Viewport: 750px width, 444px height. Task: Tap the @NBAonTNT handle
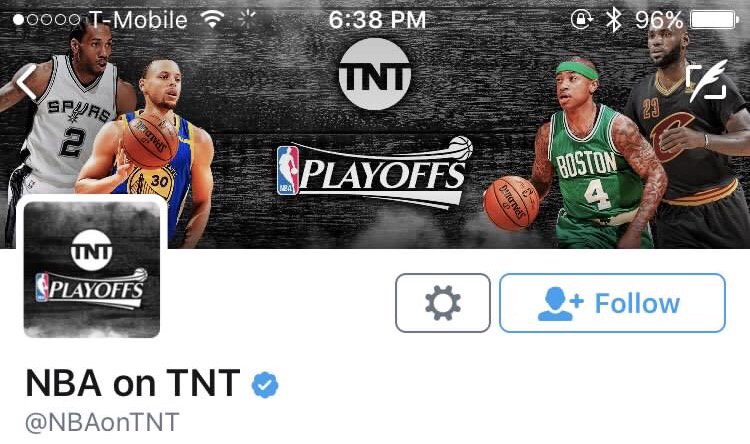[102, 422]
